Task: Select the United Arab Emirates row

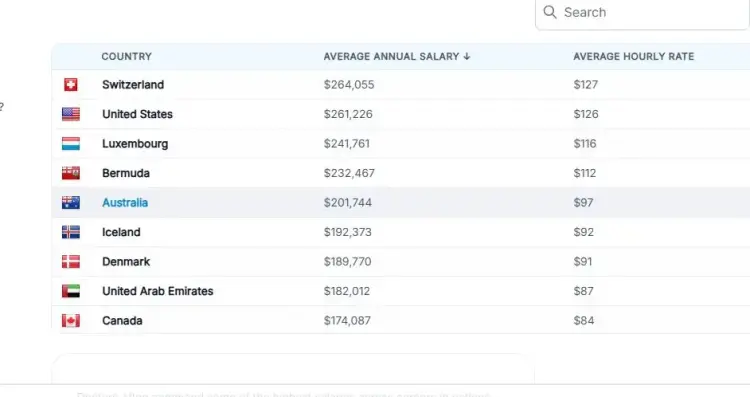Action: (x=401, y=291)
